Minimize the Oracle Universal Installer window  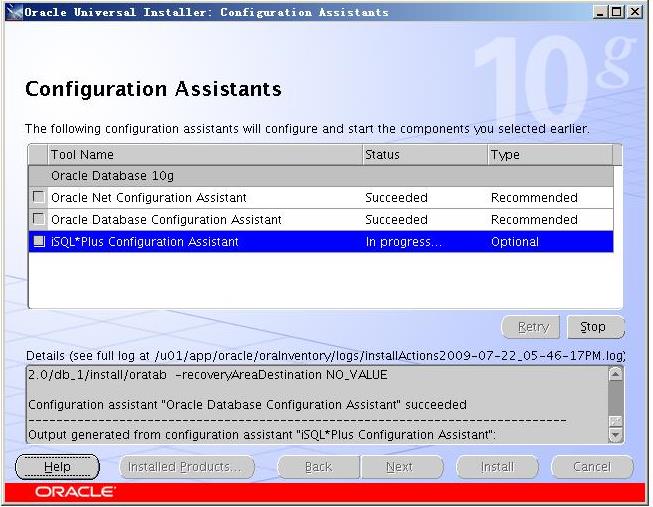pos(600,12)
